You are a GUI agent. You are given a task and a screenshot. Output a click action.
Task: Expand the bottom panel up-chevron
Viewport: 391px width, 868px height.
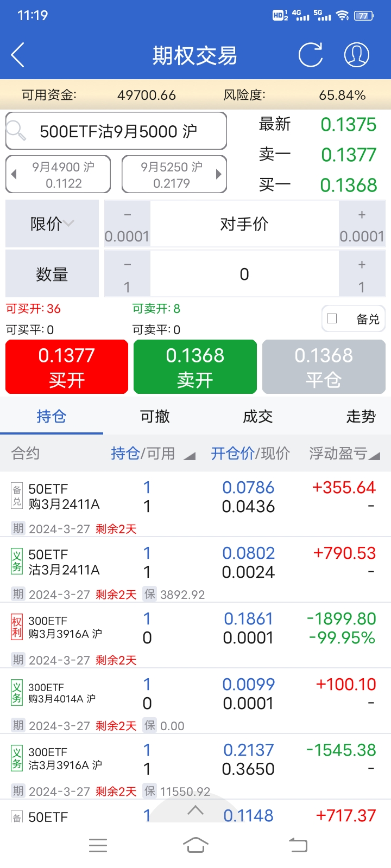(195, 810)
